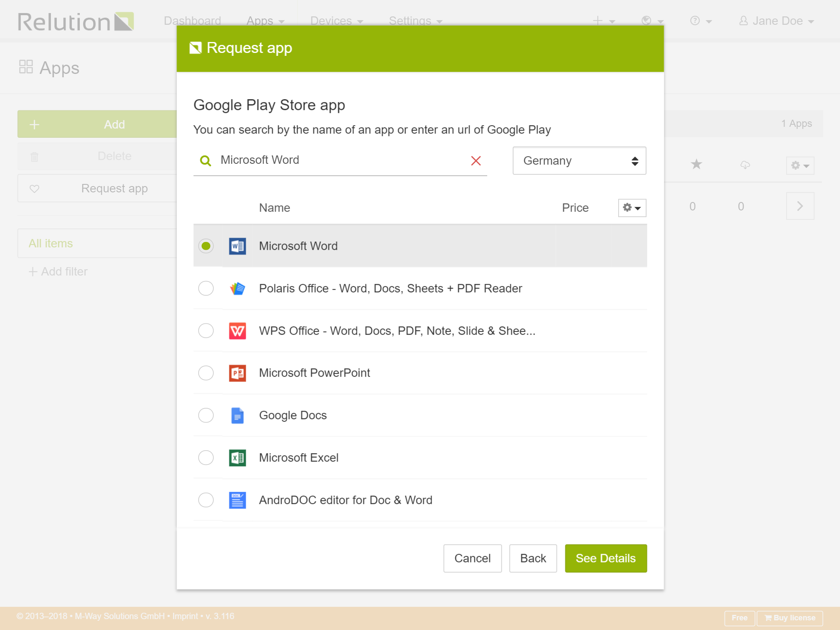Select the AndroDOC editor radio button
The width and height of the screenshot is (840, 630).
point(206,500)
